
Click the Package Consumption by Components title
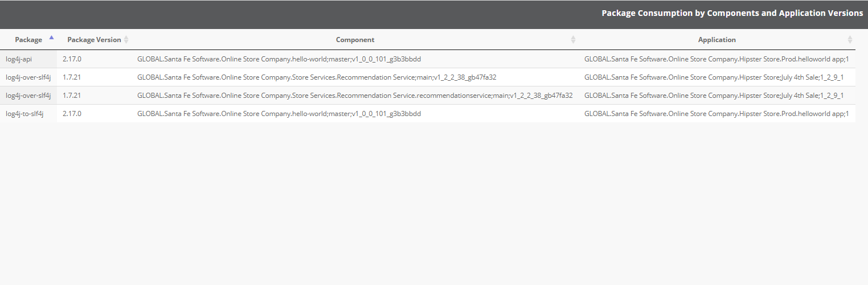732,13
